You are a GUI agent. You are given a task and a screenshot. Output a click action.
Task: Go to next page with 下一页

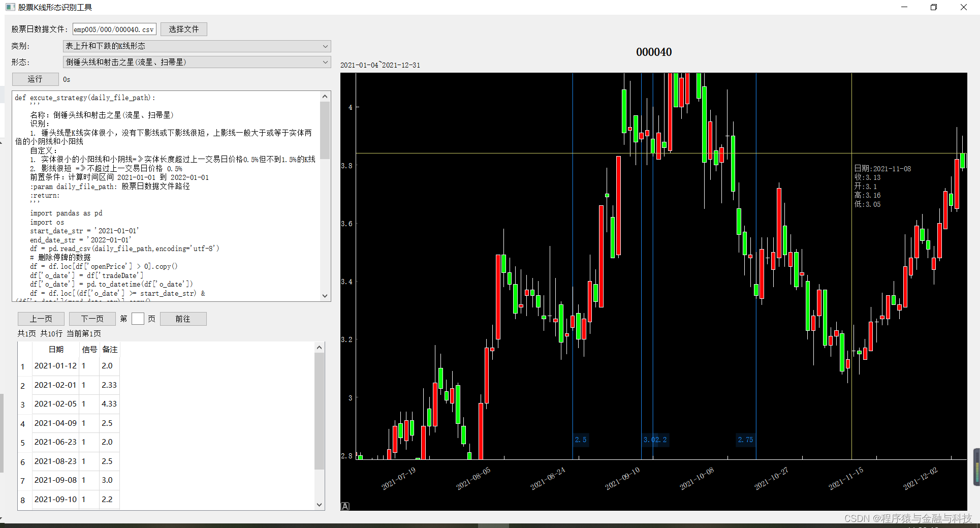tap(92, 319)
